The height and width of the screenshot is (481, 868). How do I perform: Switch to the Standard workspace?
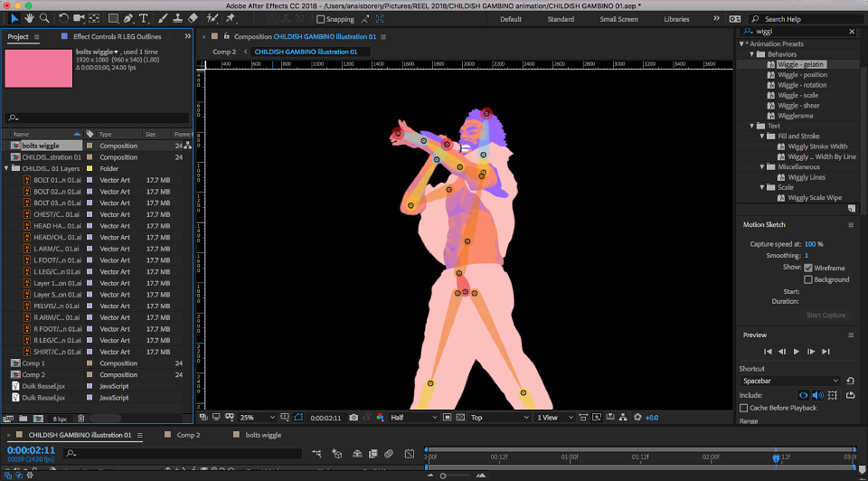click(x=561, y=19)
